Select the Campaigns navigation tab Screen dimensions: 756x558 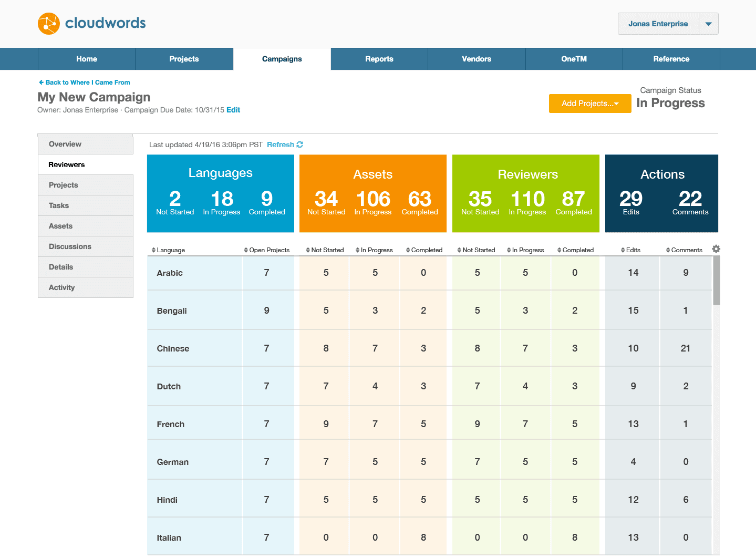point(282,59)
